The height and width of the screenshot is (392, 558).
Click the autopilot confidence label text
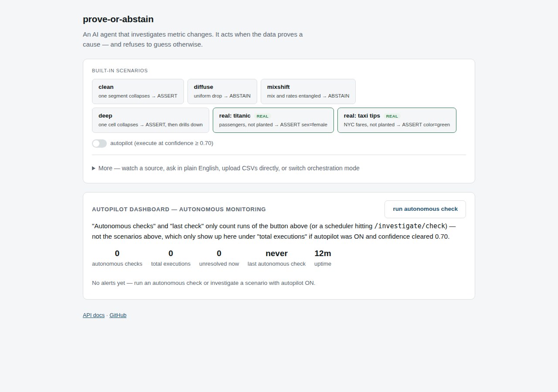(162, 143)
